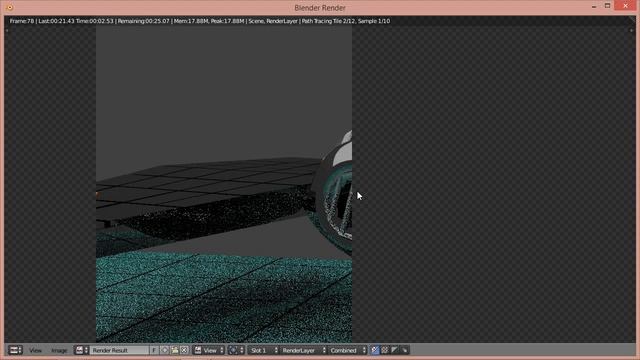Minimize the Blender Render window
Viewport: 640px width, 360px height.
coord(594,7)
